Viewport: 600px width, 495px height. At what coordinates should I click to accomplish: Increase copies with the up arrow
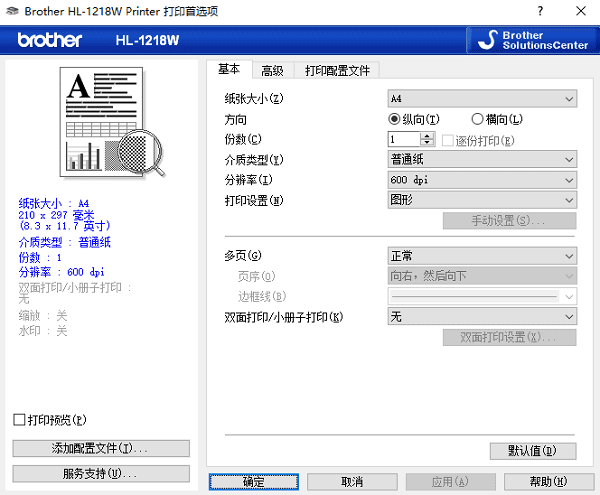coord(428,136)
